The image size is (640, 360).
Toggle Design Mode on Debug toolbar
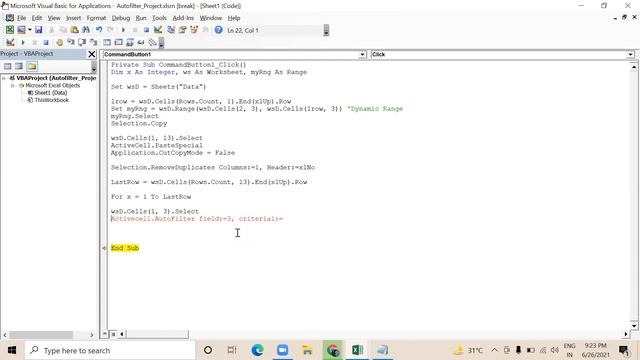tap(10, 42)
